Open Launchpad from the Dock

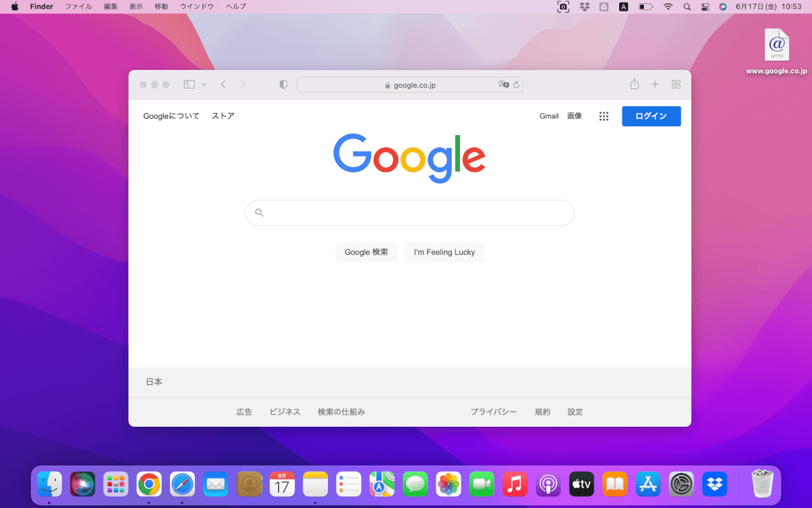coord(115,485)
